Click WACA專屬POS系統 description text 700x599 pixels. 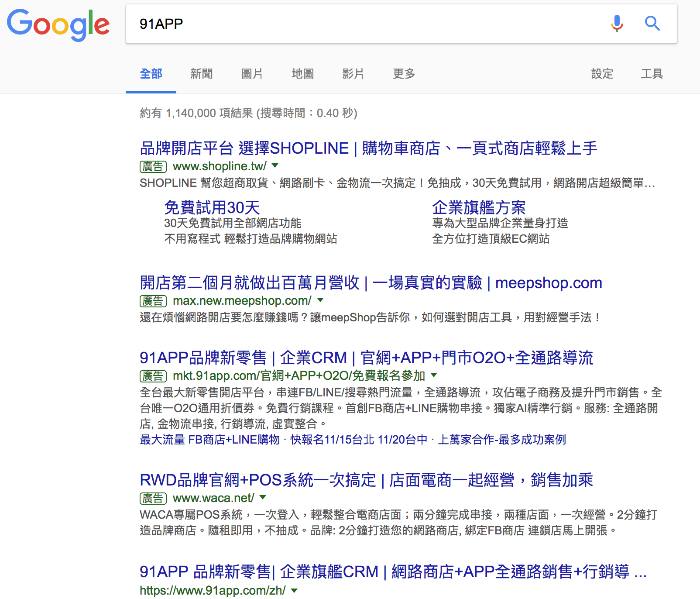click(398, 523)
